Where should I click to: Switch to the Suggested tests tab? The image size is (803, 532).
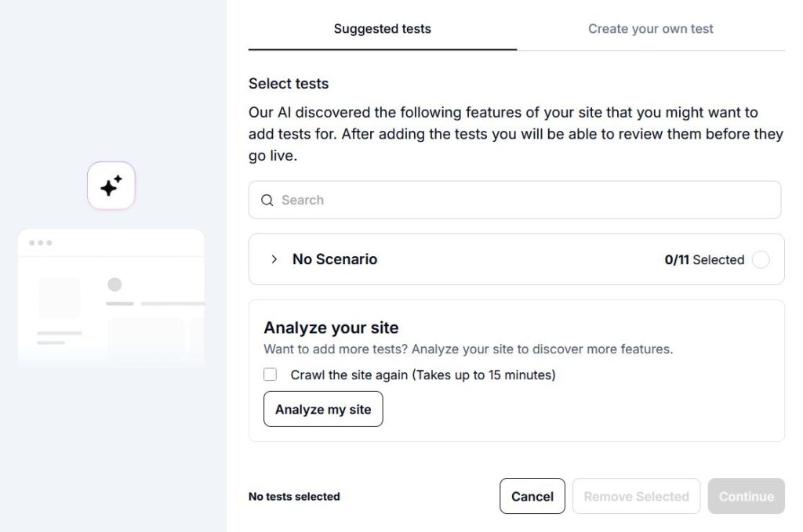[x=382, y=29]
